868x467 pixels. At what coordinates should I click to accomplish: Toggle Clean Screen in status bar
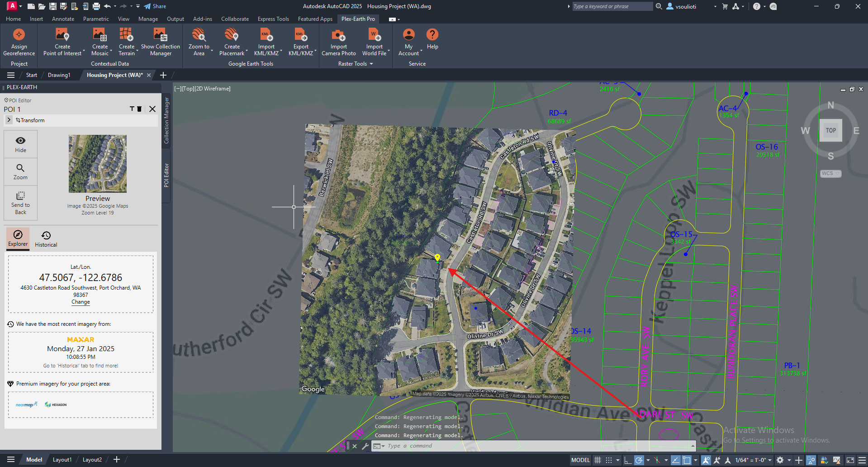pos(850,460)
